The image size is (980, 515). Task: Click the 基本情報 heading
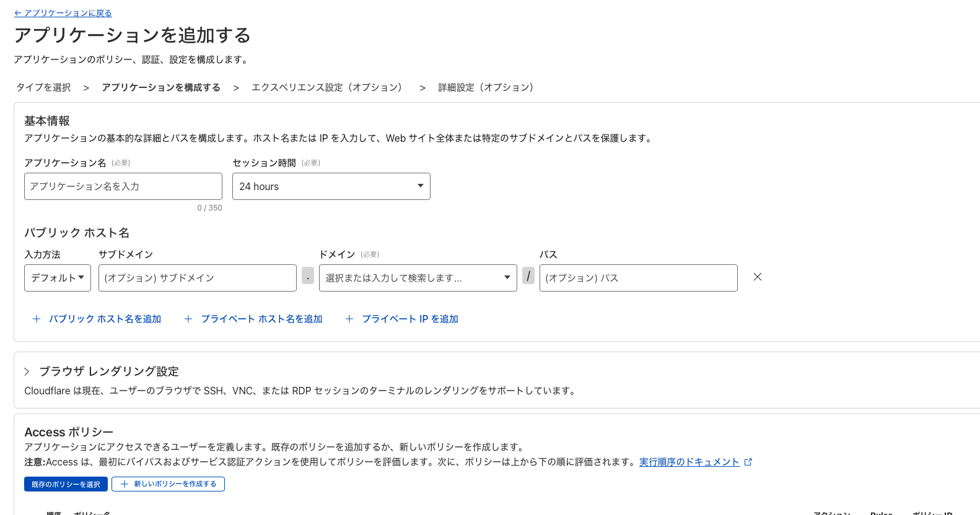[x=47, y=121]
